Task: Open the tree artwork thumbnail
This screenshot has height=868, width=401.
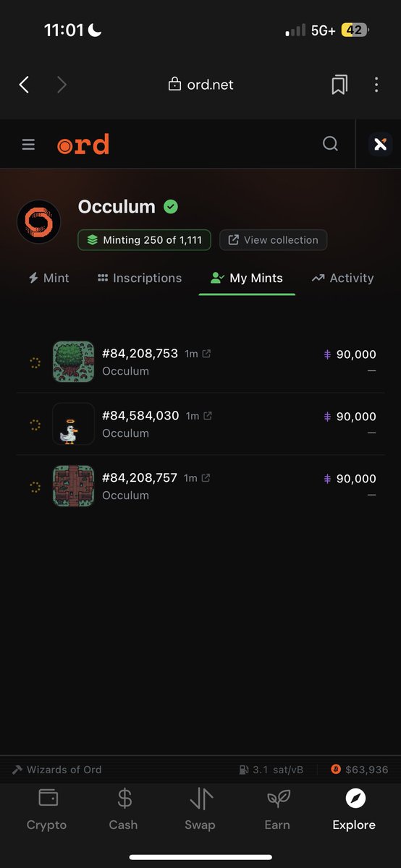Action: tap(73, 362)
